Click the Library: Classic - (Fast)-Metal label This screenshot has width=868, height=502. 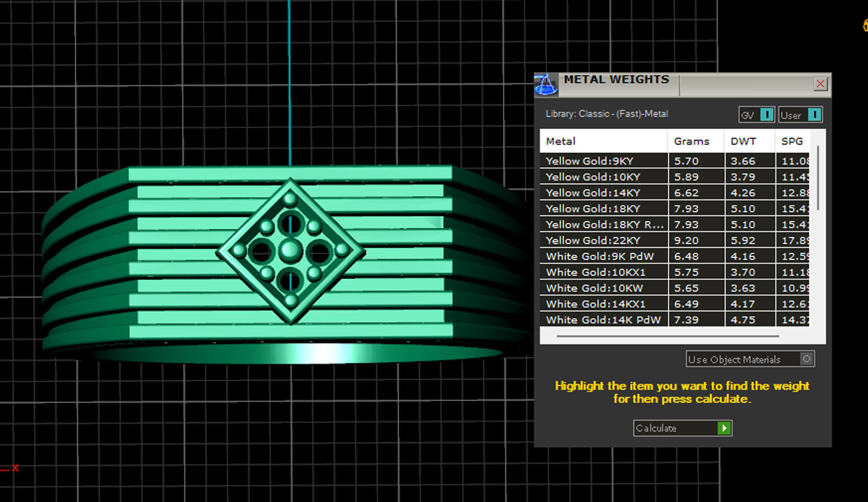(607, 114)
